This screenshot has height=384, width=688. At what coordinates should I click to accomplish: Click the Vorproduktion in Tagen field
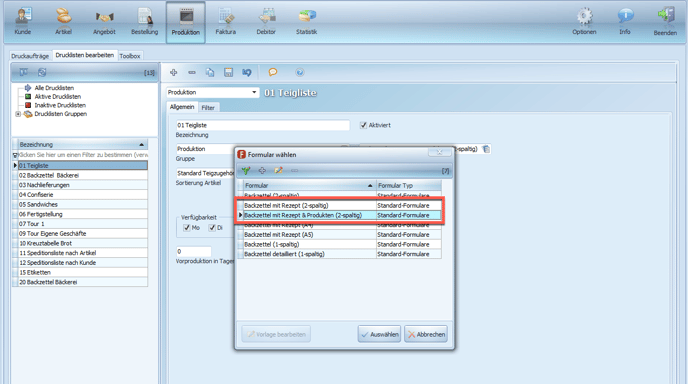[x=194, y=251]
